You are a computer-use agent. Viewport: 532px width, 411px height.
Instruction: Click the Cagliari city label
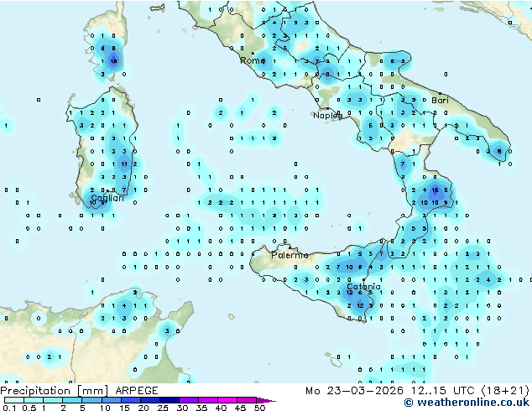click(x=107, y=198)
